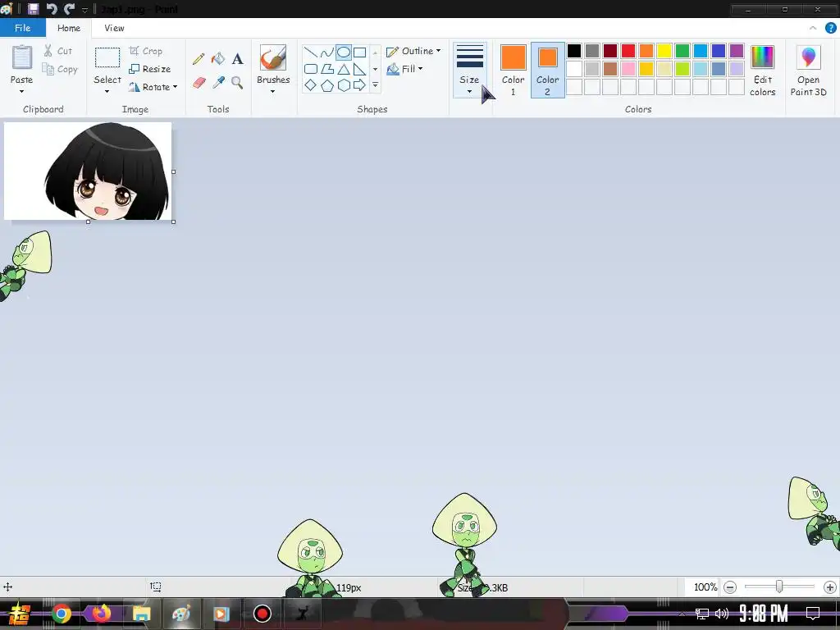Choose the Diamond shape
The height and width of the screenshot is (630, 840).
(x=310, y=85)
